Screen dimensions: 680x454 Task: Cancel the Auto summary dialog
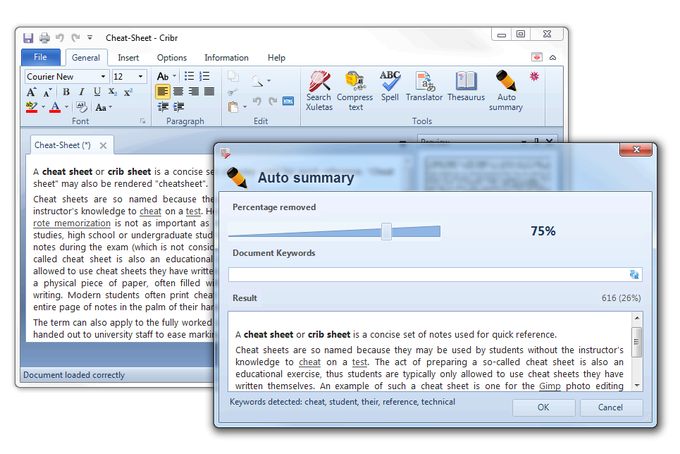[x=610, y=408]
